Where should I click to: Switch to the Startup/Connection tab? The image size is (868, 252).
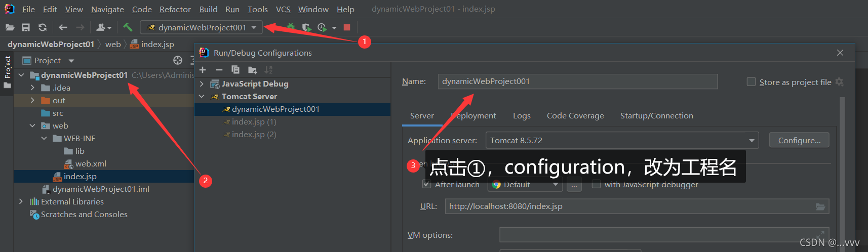(x=656, y=116)
